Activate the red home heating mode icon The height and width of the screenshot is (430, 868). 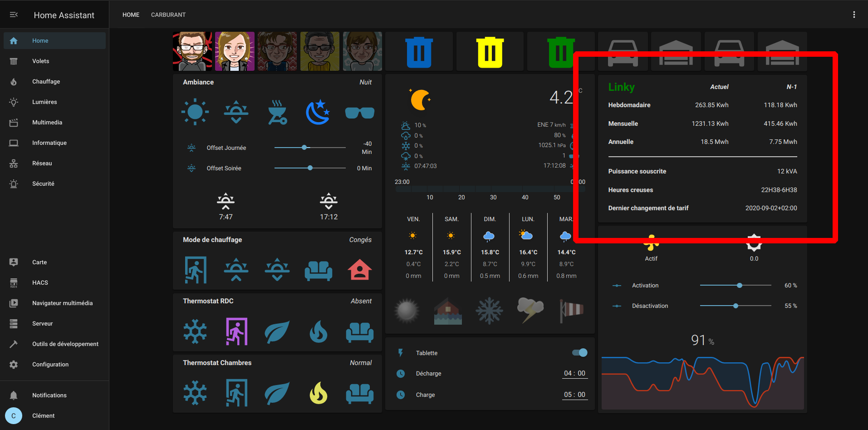coord(359,270)
